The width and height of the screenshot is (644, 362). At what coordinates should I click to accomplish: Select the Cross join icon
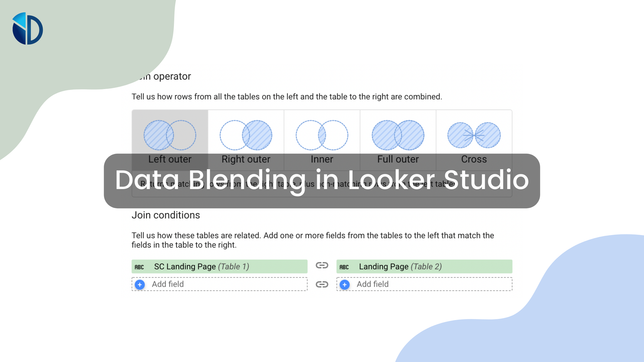[474, 135]
